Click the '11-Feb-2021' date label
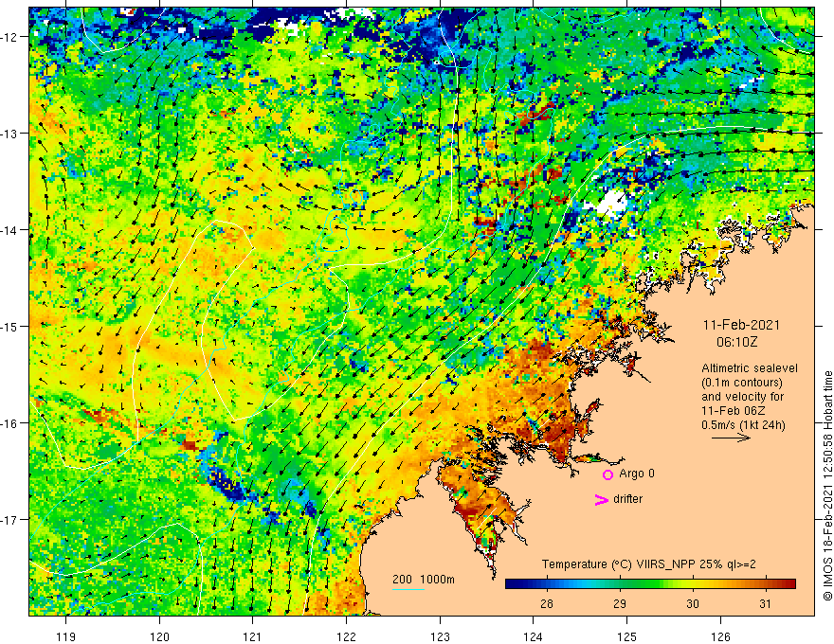Viewport: 834px width, 644px height. tap(741, 325)
